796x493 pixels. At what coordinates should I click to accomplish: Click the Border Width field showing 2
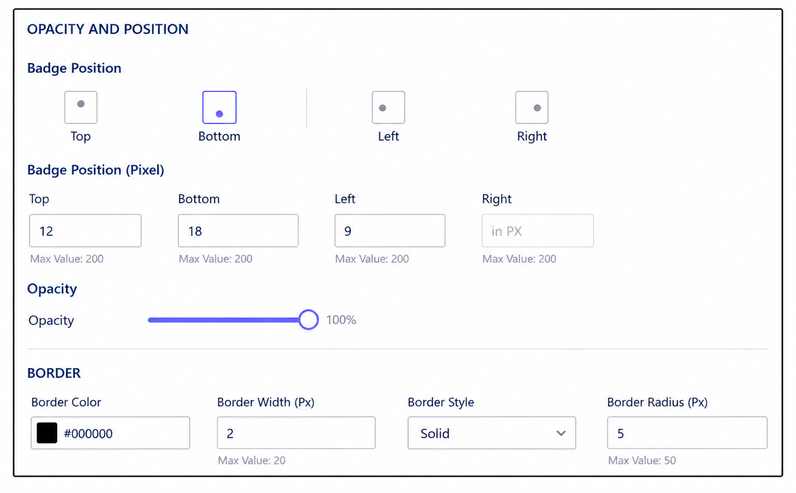click(296, 433)
